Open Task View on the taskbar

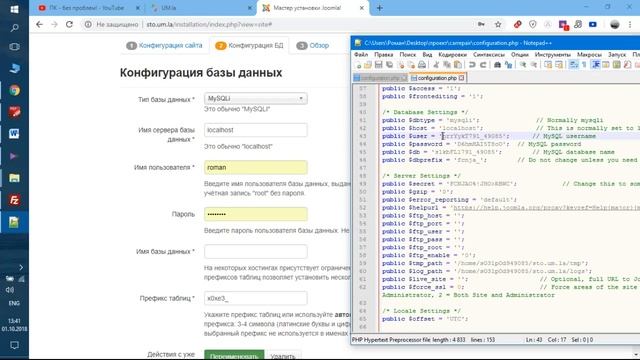coord(14,47)
